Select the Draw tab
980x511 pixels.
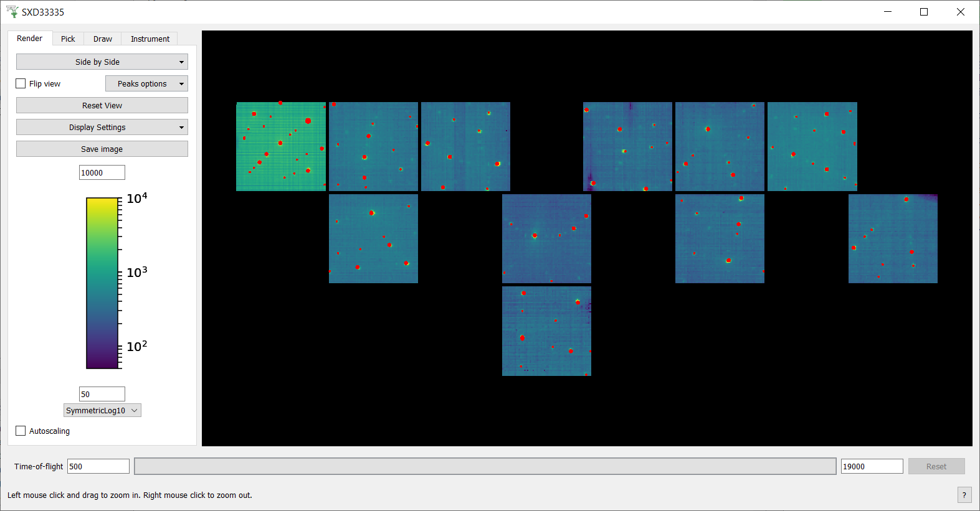tap(103, 39)
